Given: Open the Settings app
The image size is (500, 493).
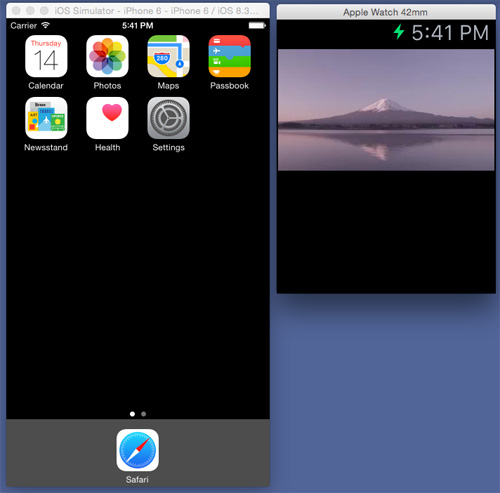Looking at the screenshot, I should click(x=168, y=118).
